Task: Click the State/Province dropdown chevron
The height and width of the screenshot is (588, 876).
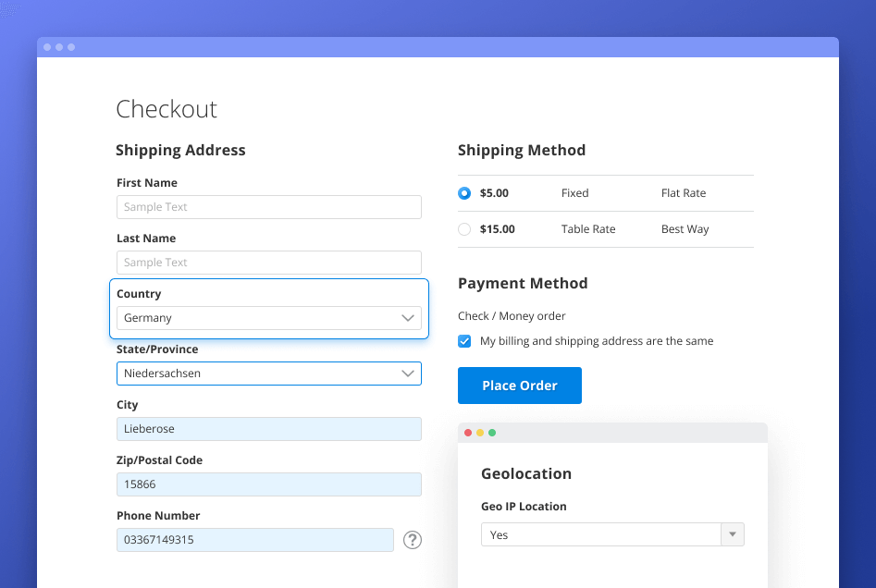Action: [x=407, y=373]
